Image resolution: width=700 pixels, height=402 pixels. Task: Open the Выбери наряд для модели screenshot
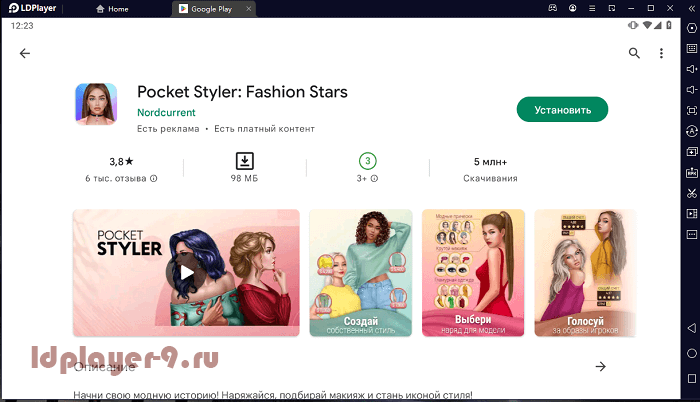point(473,272)
